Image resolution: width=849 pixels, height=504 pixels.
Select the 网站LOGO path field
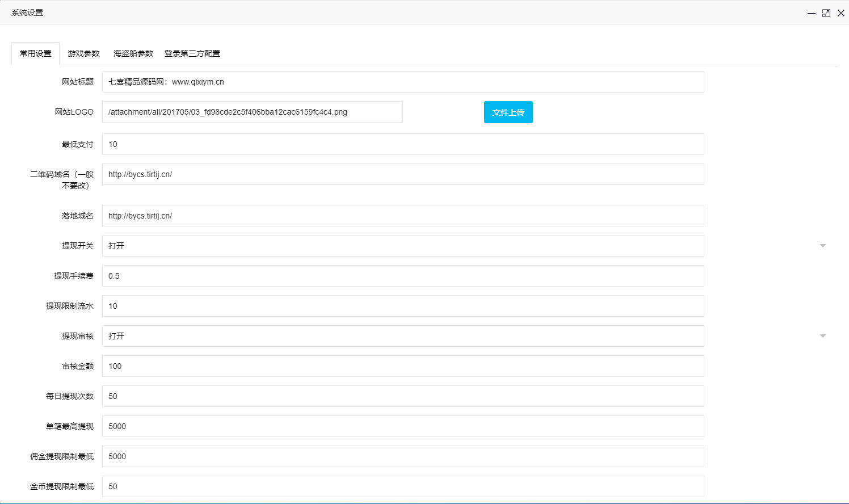[x=252, y=112]
